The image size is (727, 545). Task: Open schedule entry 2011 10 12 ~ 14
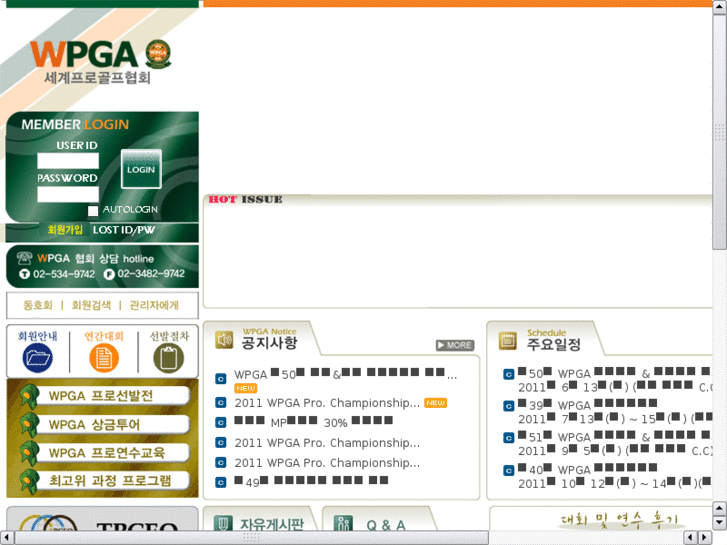coord(615,483)
